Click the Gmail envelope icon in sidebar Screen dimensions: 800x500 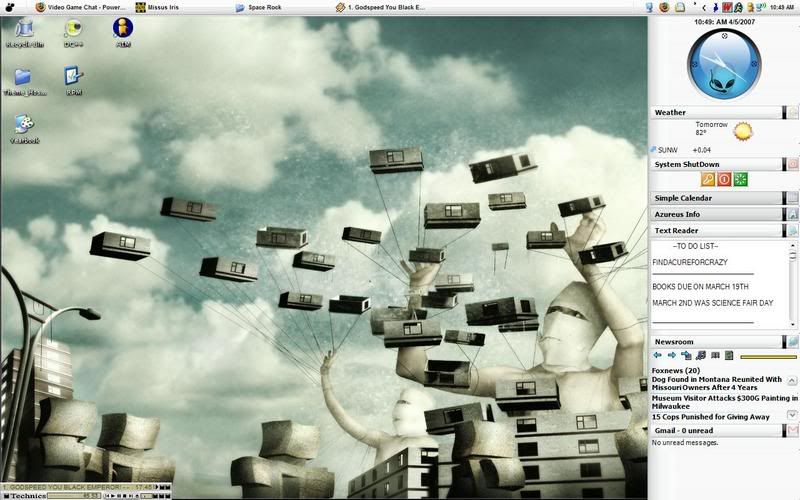coord(793,431)
